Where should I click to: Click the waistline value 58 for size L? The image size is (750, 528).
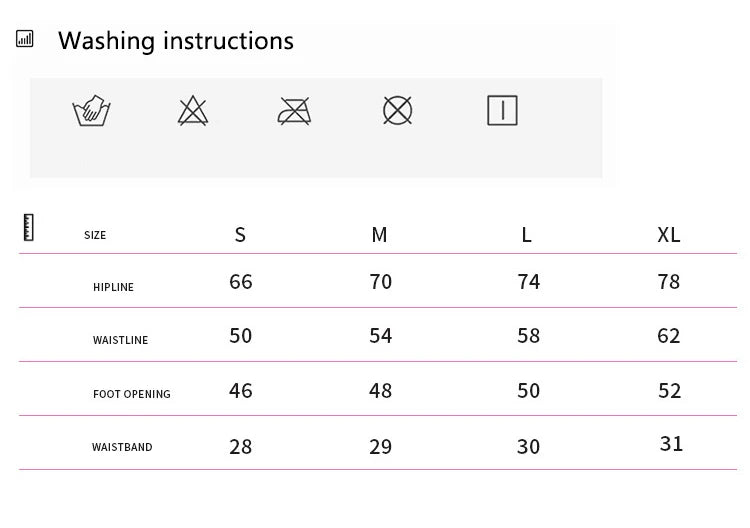(529, 336)
